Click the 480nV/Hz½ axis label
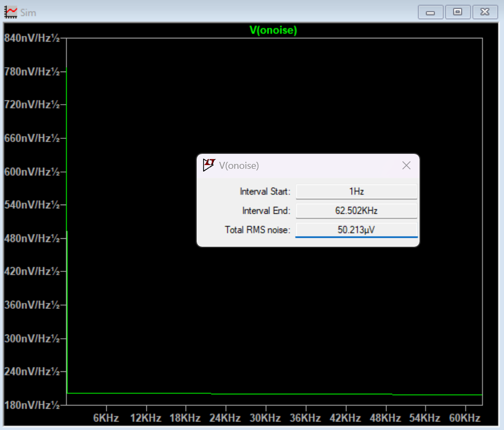The height and width of the screenshot is (430, 504). coord(32,239)
